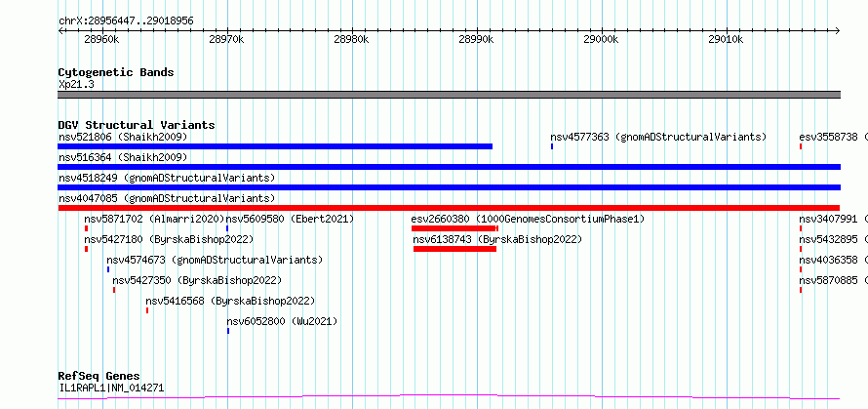Click the red nsv4036358 marker
Screen dimensions: 868x409
(801, 269)
